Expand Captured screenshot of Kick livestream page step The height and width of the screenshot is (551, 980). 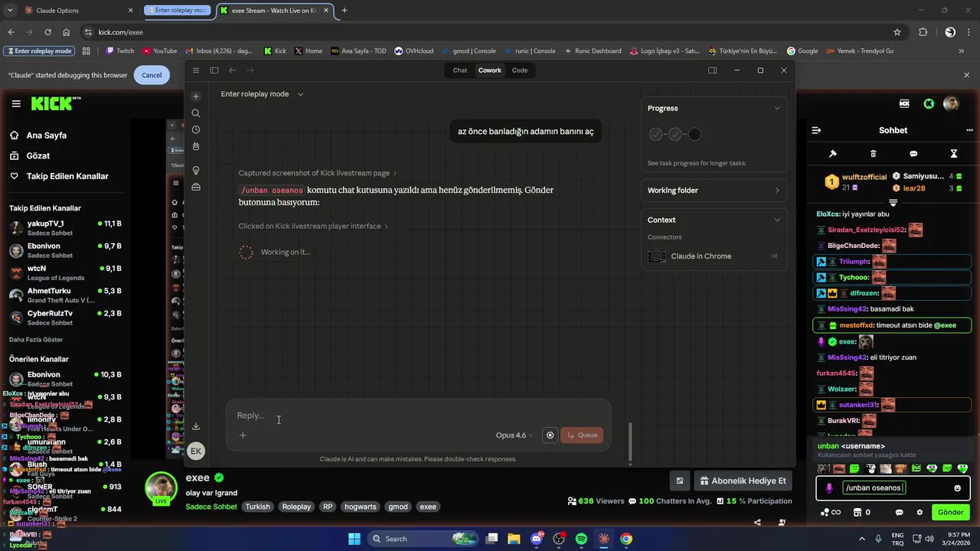point(317,173)
